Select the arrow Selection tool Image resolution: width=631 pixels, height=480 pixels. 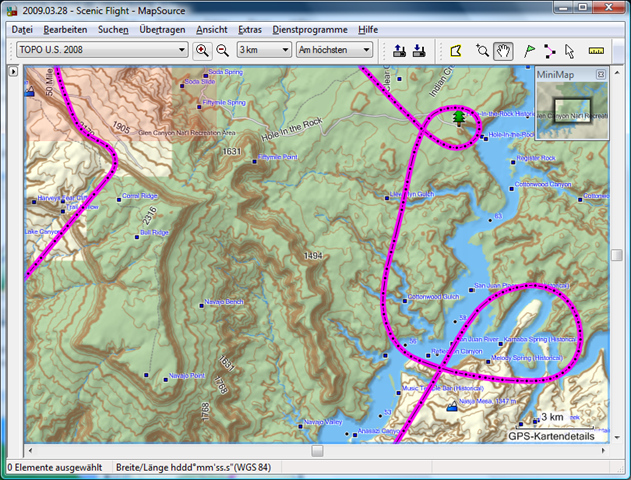coord(569,50)
